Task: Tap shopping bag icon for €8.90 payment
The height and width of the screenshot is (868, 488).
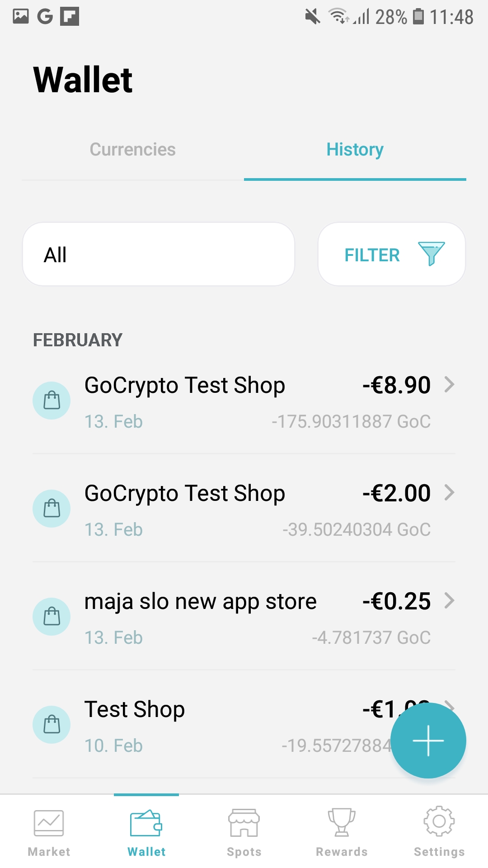Action: pos(52,401)
